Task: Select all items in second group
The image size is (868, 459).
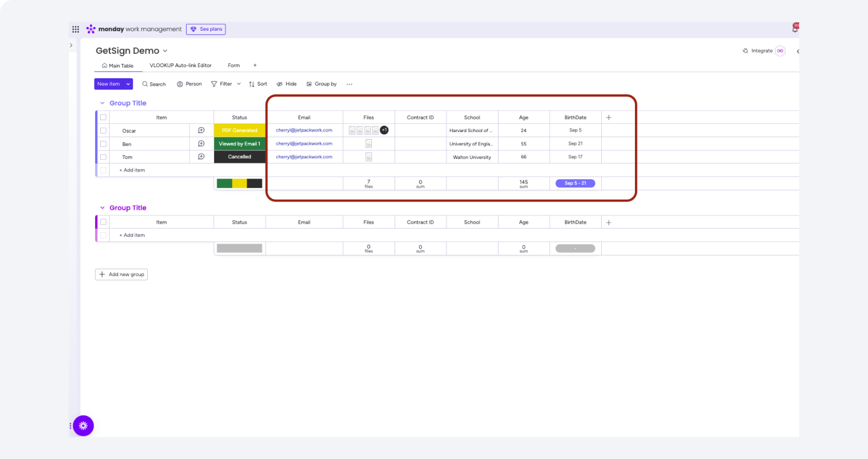Action: pos(103,222)
